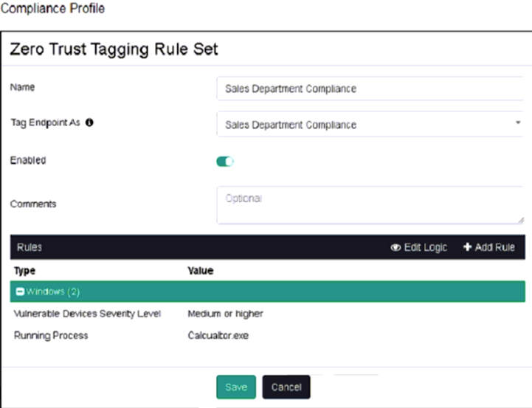Click the info icon beside Tag Endpoint As
The height and width of the screenshot is (408, 532).
89,123
